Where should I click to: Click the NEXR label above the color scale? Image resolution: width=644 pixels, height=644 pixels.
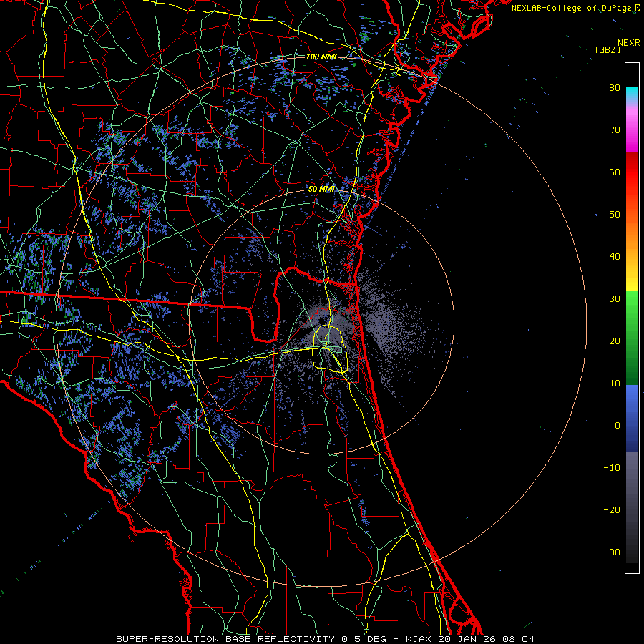(x=628, y=43)
